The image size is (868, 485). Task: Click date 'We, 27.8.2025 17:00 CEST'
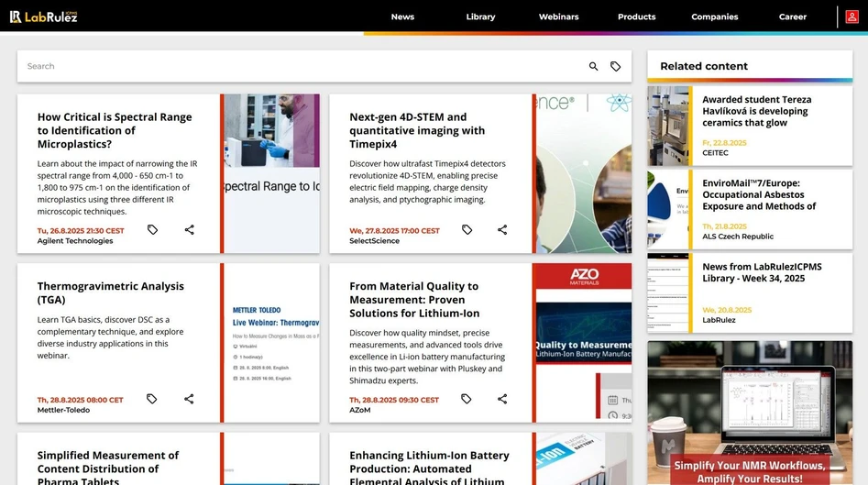tap(394, 231)
